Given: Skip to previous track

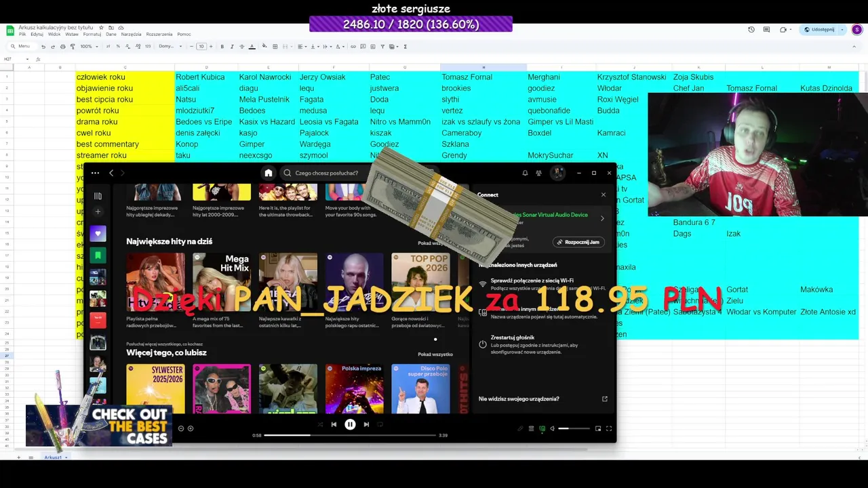Looking at the screenshot, I should pyautogui.click(x=334, y=424).
